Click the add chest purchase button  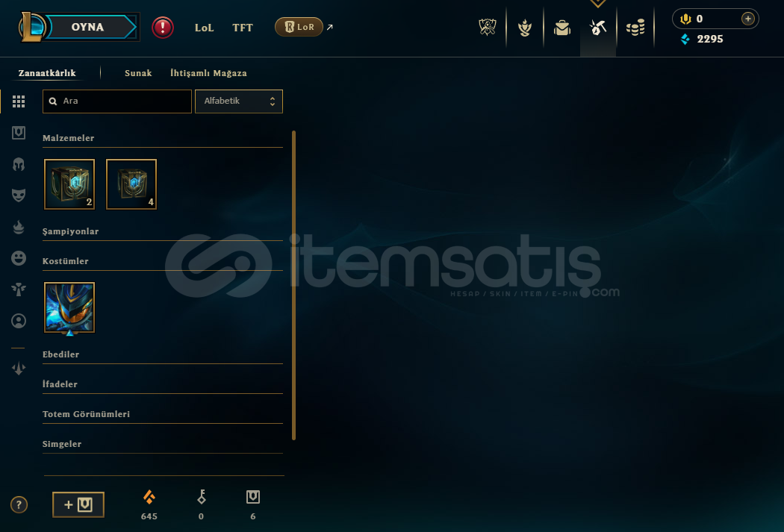click(78, 504)
